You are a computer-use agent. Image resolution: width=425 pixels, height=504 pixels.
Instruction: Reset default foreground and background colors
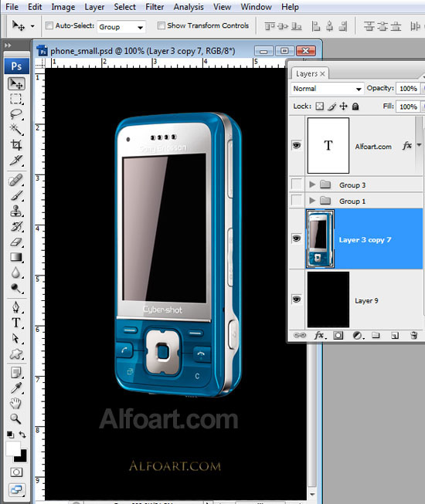(x=10, y=435)
